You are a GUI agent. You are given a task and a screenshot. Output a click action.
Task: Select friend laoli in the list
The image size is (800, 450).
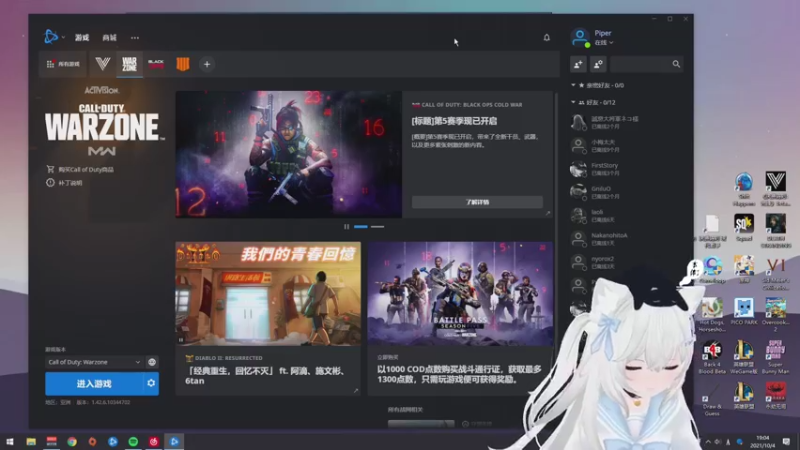(627, 215)
